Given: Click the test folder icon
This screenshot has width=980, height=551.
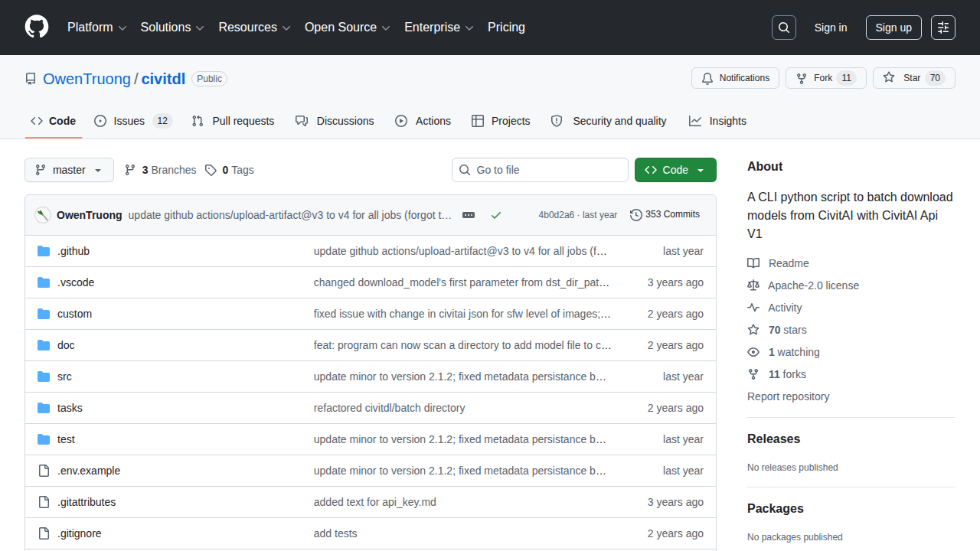Looking at the screenshot, I should click(44, 439).
